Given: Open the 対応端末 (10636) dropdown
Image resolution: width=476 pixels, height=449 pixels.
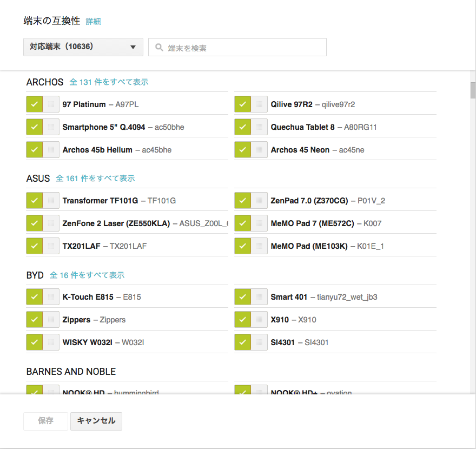Looking at the screenshot, I should (x=83, y=47).
